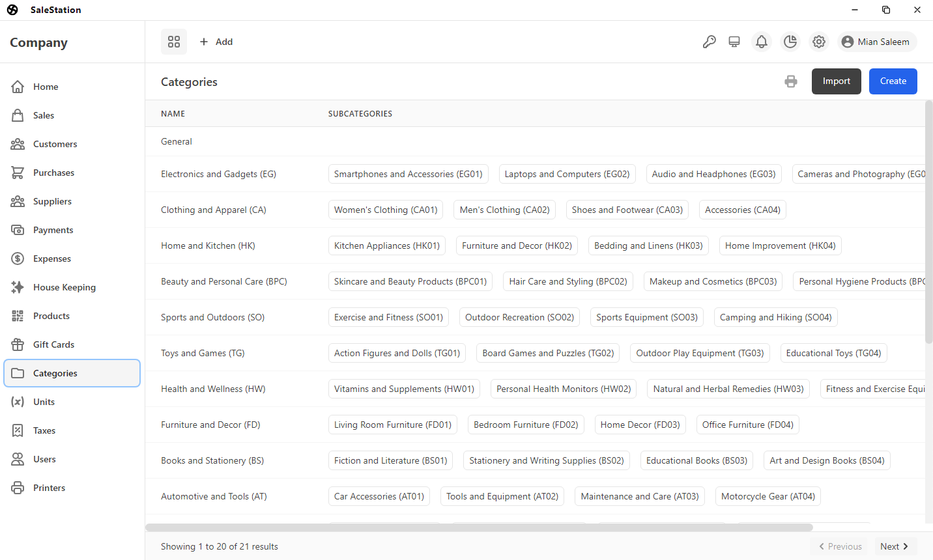Print the categories list using the printer icon
This screenshot has height=560, width=933.
[x=791, y=81]
